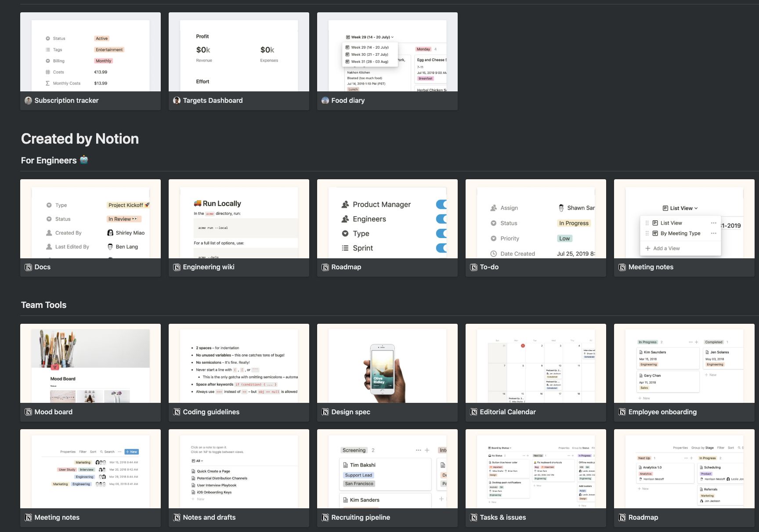Click the Notion icon beside Recruiting pipeline
The width and height of the screenshot is (759, 532).
tap(325, 518)
